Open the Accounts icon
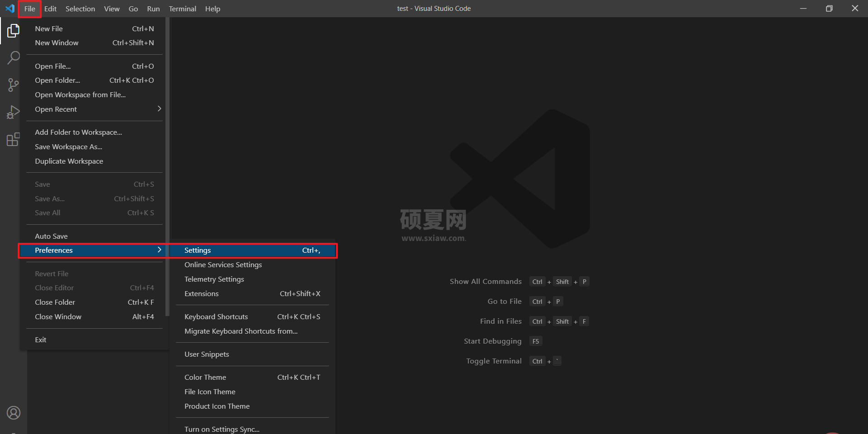This screenshot has width=868, height=434. point(13,413)
